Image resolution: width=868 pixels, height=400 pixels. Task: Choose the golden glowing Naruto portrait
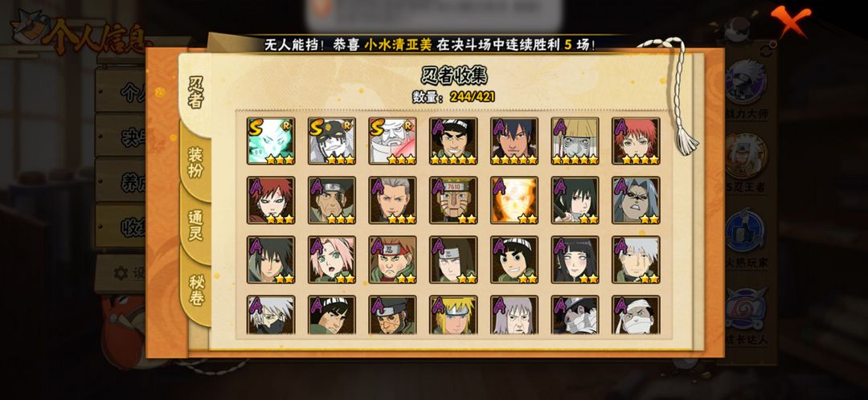coord(514,200)
